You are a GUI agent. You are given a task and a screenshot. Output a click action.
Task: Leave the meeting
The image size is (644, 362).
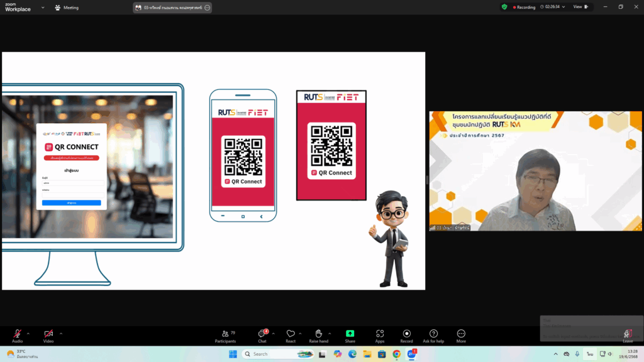[628, 336]
